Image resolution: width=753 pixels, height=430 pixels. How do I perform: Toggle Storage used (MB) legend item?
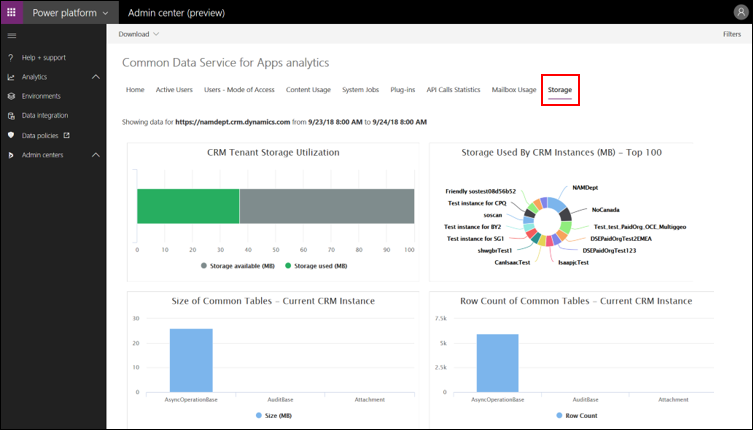316,266
